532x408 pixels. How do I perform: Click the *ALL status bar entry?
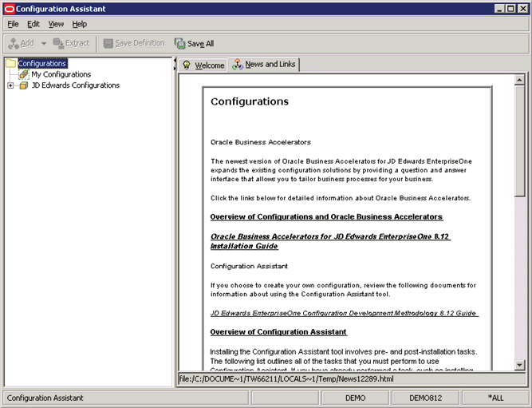click(495, 398)
